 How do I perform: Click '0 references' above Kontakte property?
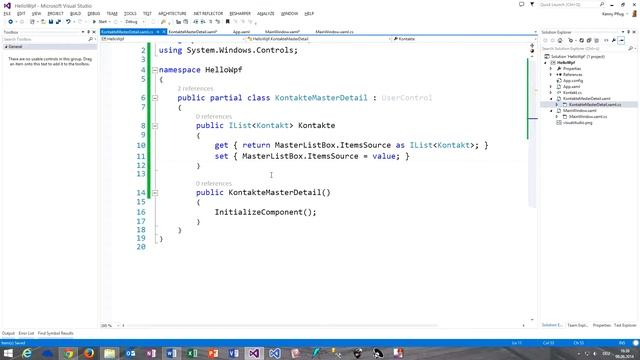tap(213, 116)
